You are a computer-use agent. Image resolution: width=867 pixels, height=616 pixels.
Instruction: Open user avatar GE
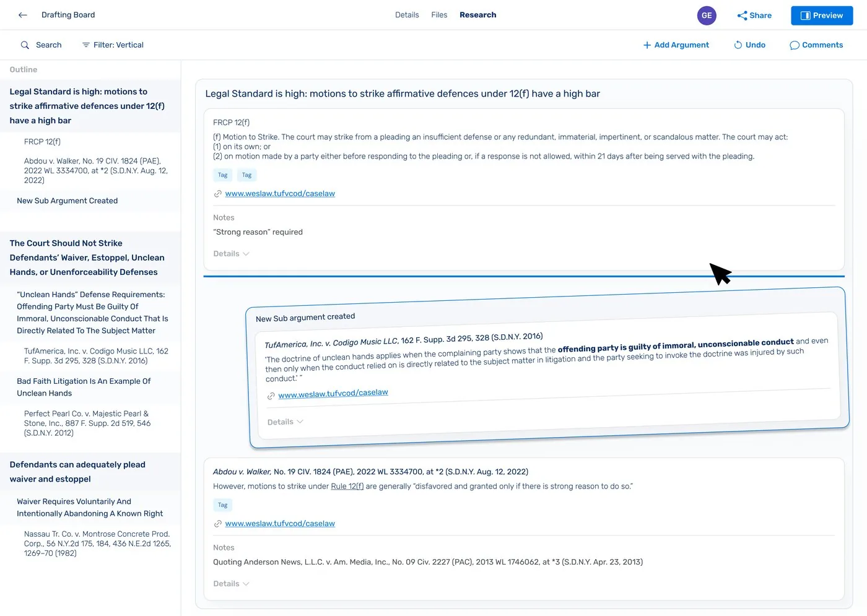point(707,15)
